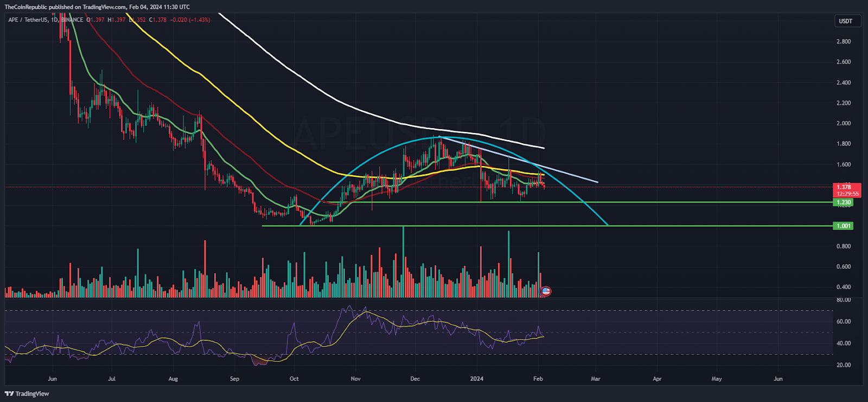Click the 1.001 support level label
868x402 pixels.
click(x=844, y=226)
